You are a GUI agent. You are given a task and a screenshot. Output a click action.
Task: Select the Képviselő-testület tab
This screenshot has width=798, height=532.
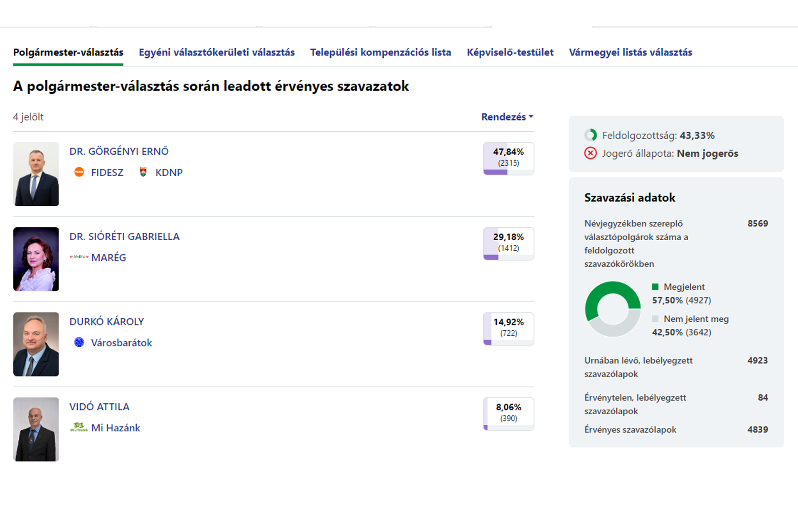pos(510,52)
